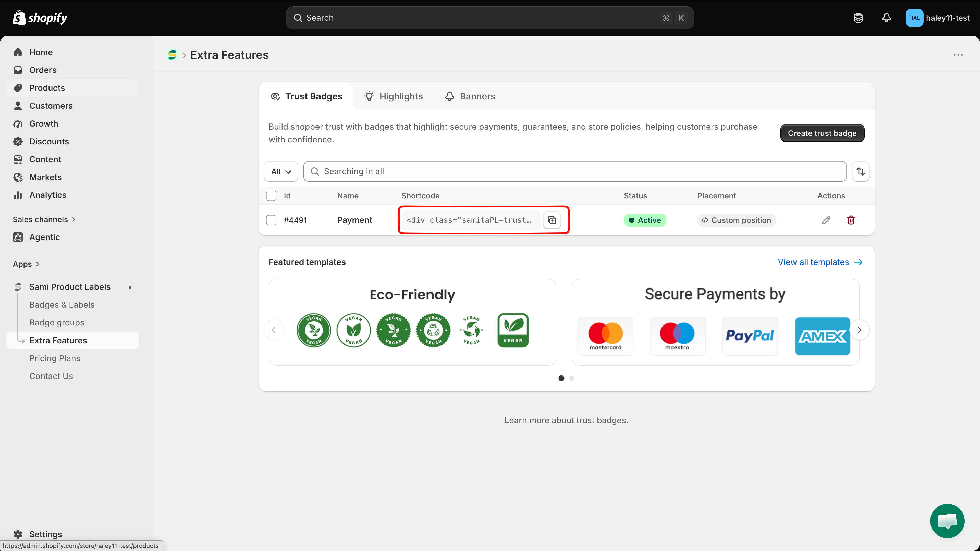
Task: Select the AMEX payment badge
Action: click(x=823, y=336)
